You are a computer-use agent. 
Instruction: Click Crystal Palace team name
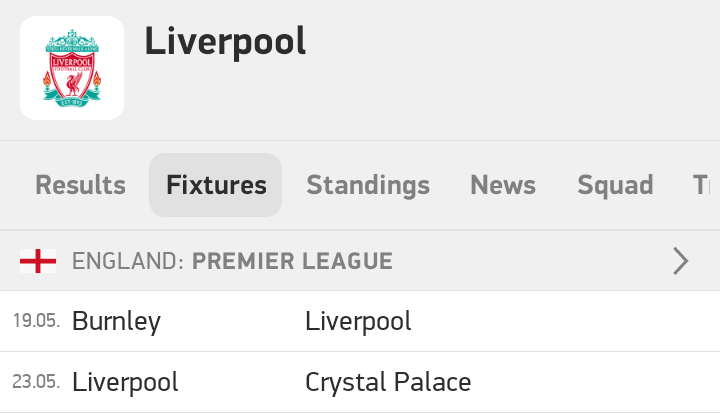[x=388, y=382]
